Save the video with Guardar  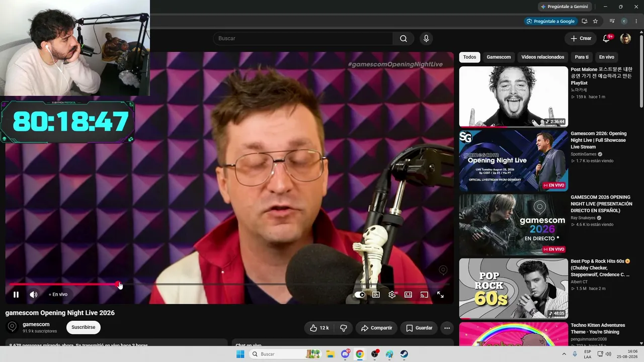[x=419, y=328]
